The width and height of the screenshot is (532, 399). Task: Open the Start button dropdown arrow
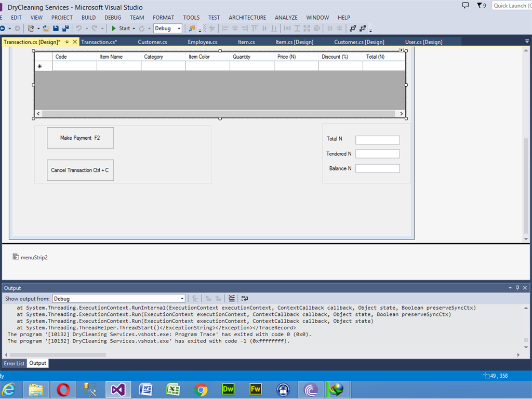point(134,29)
